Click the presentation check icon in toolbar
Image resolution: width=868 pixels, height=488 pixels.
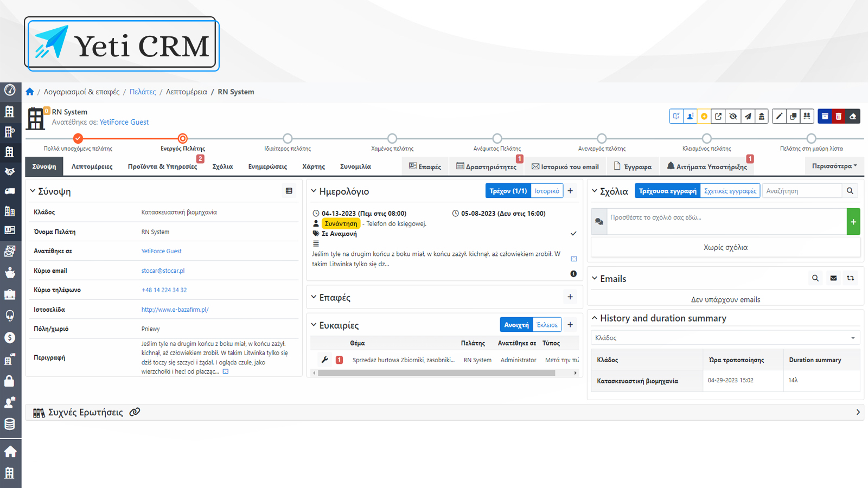676,116
